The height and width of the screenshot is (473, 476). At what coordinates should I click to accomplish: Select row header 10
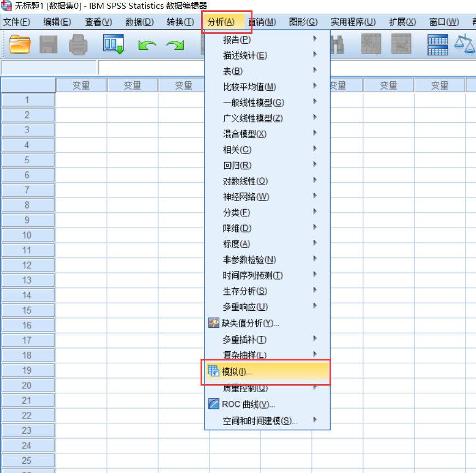click(28, 235)
